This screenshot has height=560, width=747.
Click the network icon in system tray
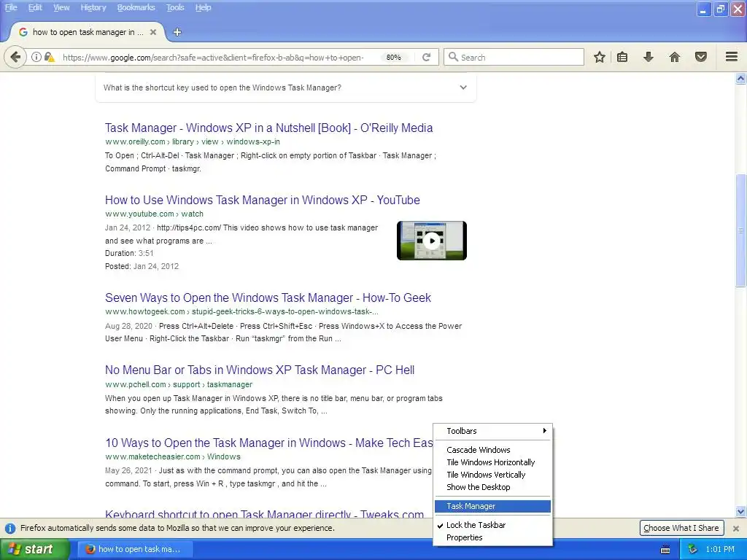692,549
